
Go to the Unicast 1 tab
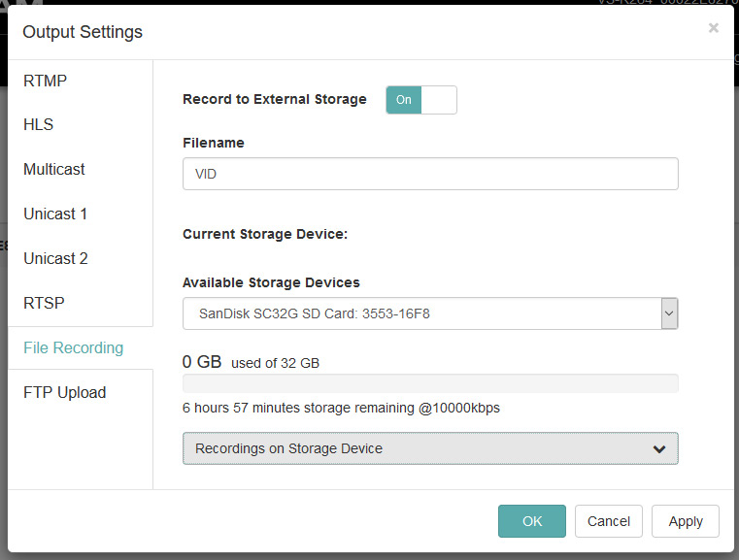[x=55, y=214]
